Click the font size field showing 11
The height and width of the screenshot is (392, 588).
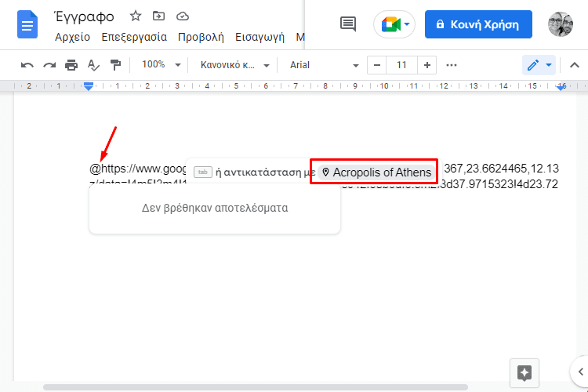[x=401, y=65]
